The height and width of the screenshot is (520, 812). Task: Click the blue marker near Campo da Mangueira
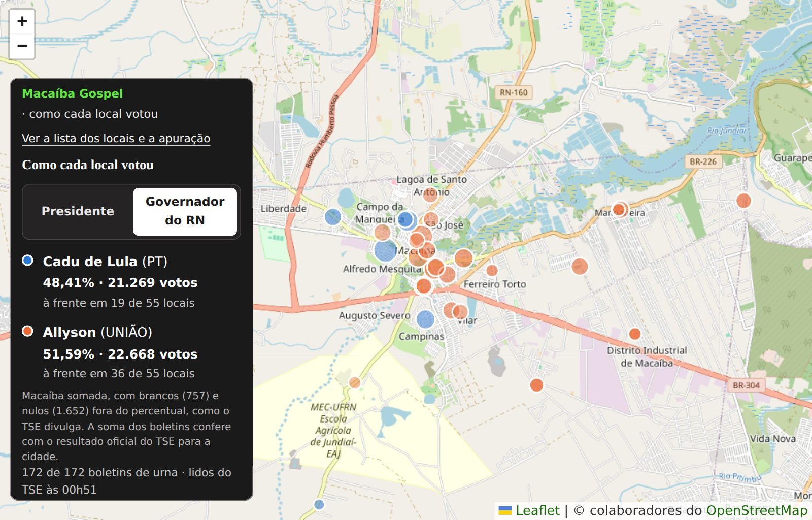405,220
